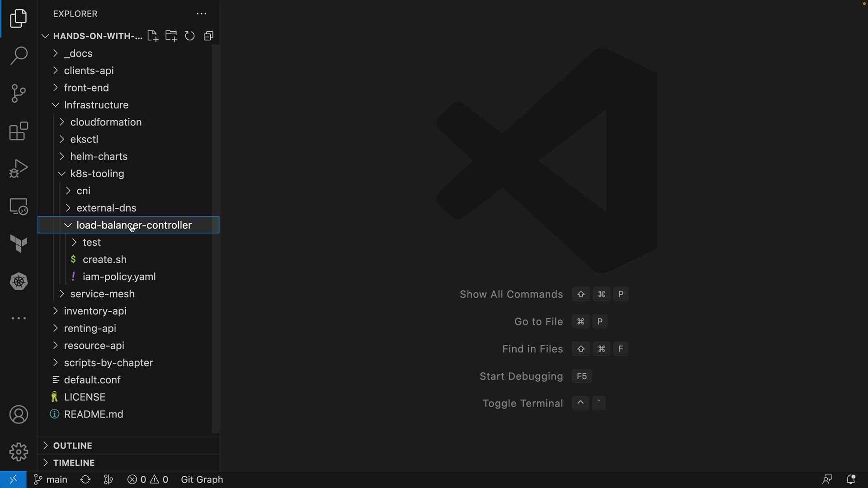868x488 pixels.
Task: Open Git Graph from status bar
Action: [x=202, y=479]
